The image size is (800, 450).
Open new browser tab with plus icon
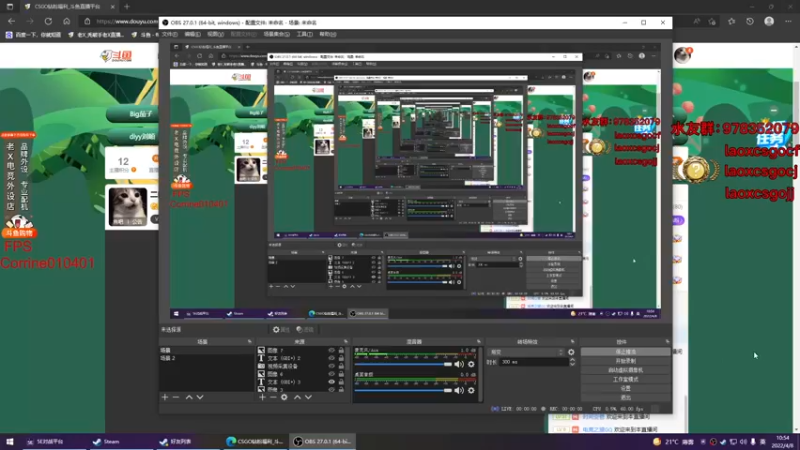pyautogui.click(x=127, y=7)
